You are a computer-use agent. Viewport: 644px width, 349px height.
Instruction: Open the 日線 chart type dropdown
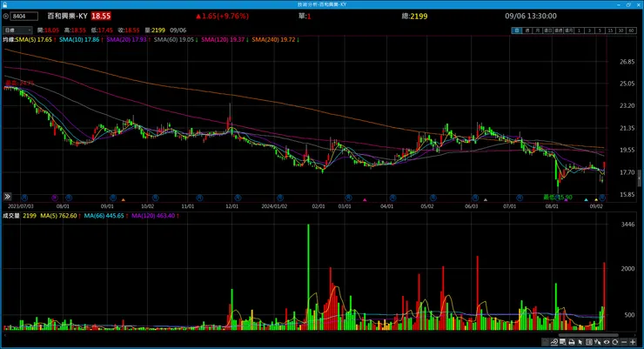17,30
